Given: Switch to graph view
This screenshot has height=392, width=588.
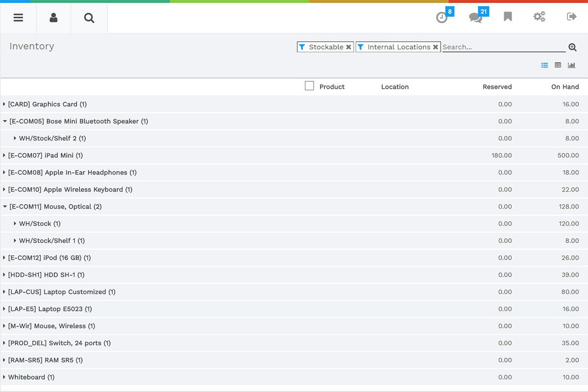Looking at the screenshot, I should 571,65.
